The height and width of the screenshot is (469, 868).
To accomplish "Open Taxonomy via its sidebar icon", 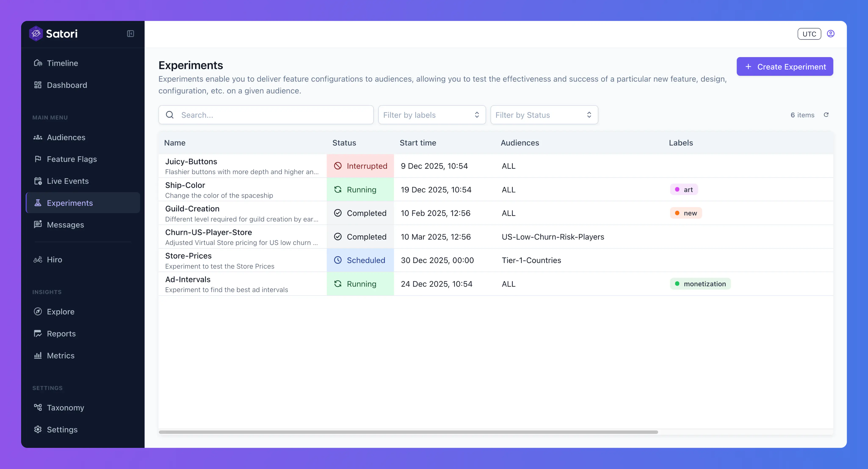I will 38,407.
